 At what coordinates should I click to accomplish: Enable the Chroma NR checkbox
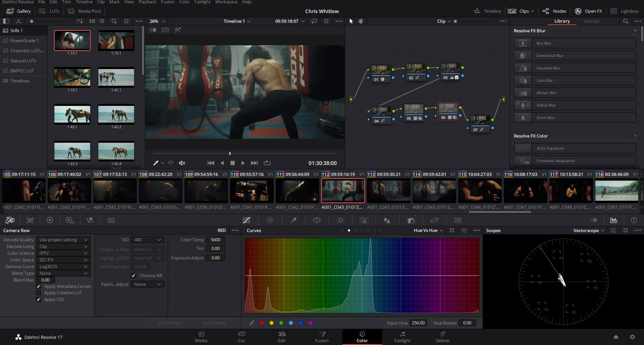point(133,276)
